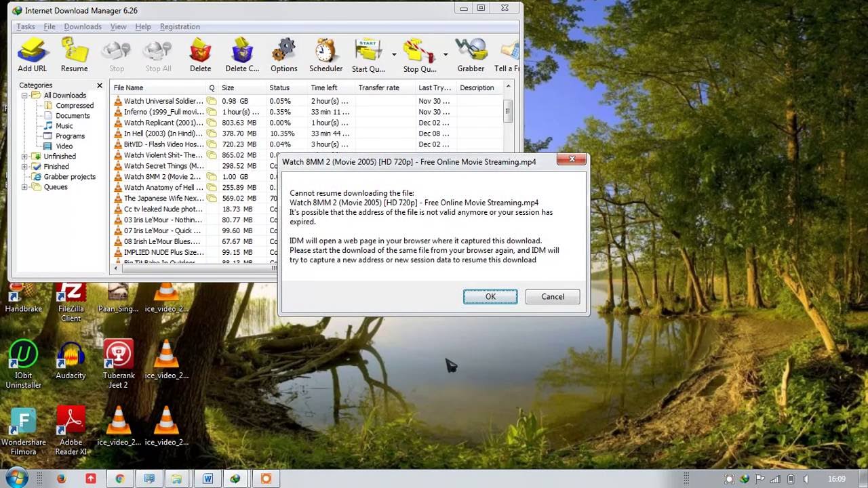
Task: Select the Video category
Action: click(64, 146)
